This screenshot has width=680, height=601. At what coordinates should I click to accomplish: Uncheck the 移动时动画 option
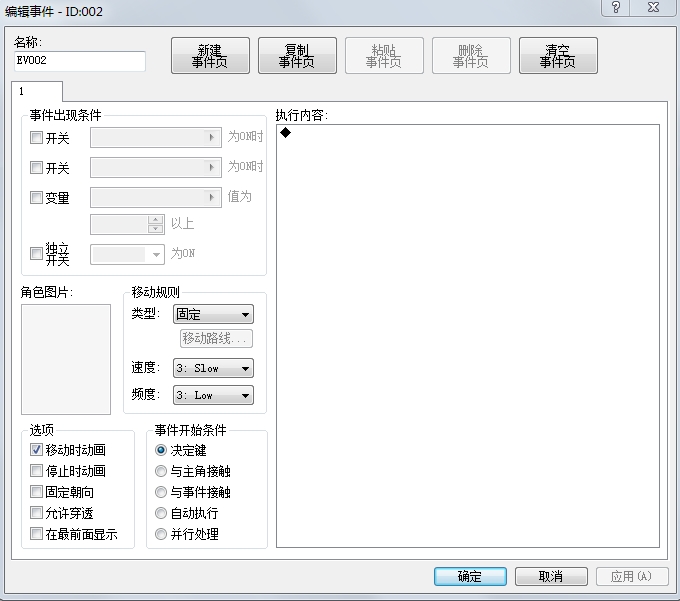coord(36,450)
